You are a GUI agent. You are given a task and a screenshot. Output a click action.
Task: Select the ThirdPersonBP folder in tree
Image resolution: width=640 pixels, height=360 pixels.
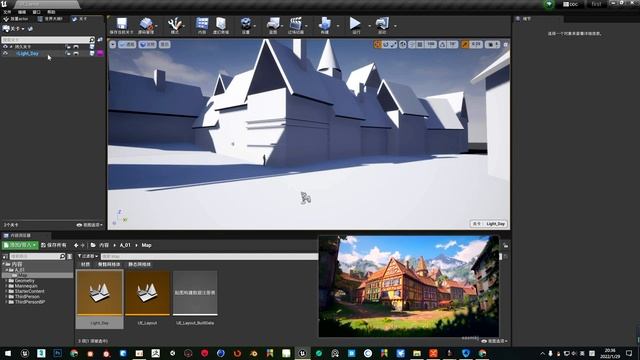(x=29, y=302)
